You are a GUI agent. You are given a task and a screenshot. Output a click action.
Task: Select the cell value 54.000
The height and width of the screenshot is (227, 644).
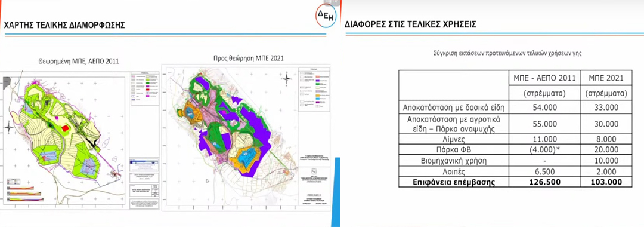pyautogui.click(x=544, y=108)
